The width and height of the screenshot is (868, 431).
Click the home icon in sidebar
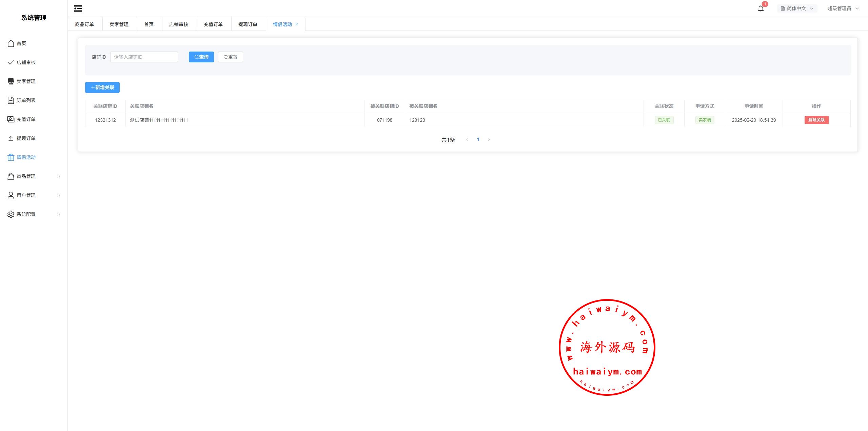pyautogui.click(x=11, y=43)
